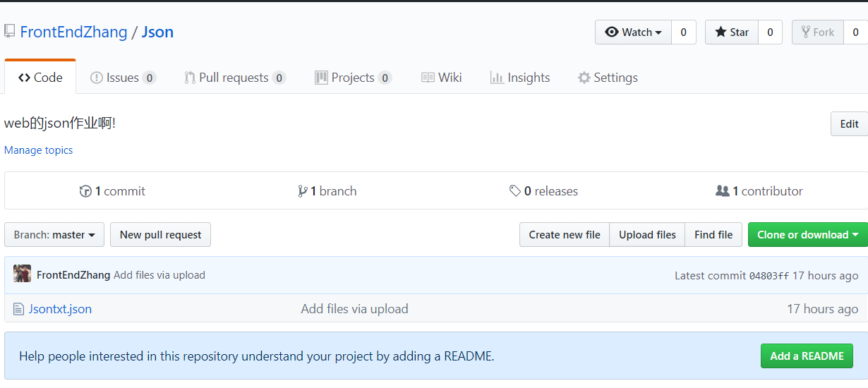
Task: Click the people icon beside 1 contributor
Action: pos(723,191)
